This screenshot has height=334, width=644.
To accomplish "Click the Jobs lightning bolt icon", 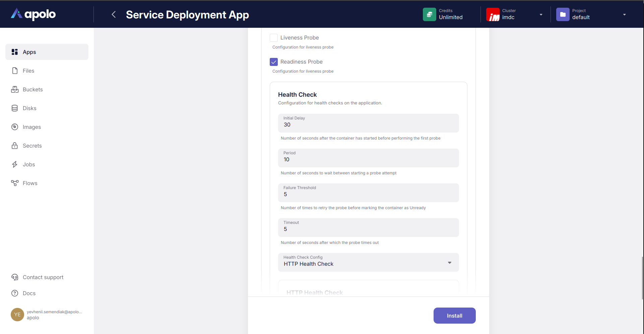I will click(15, 164).
